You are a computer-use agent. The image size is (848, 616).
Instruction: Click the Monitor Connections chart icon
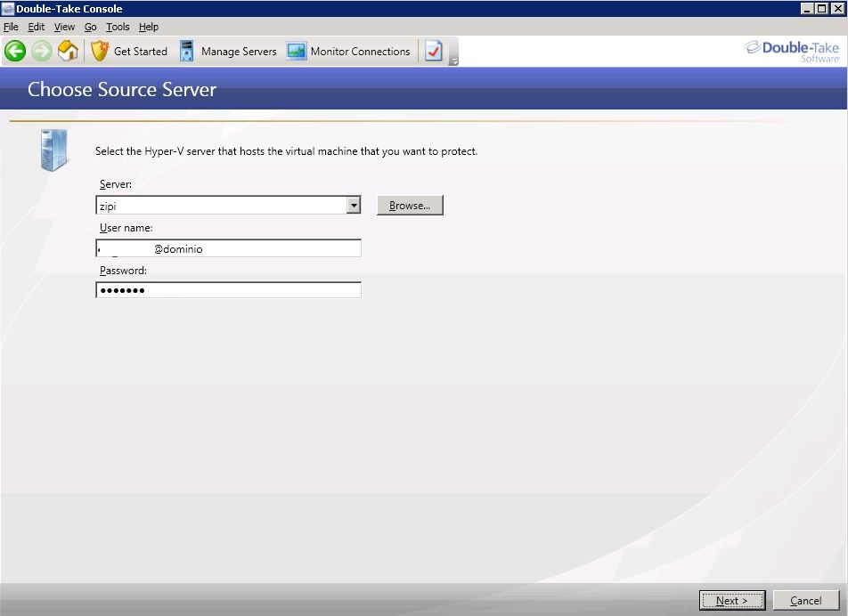[x=297, y=52]
